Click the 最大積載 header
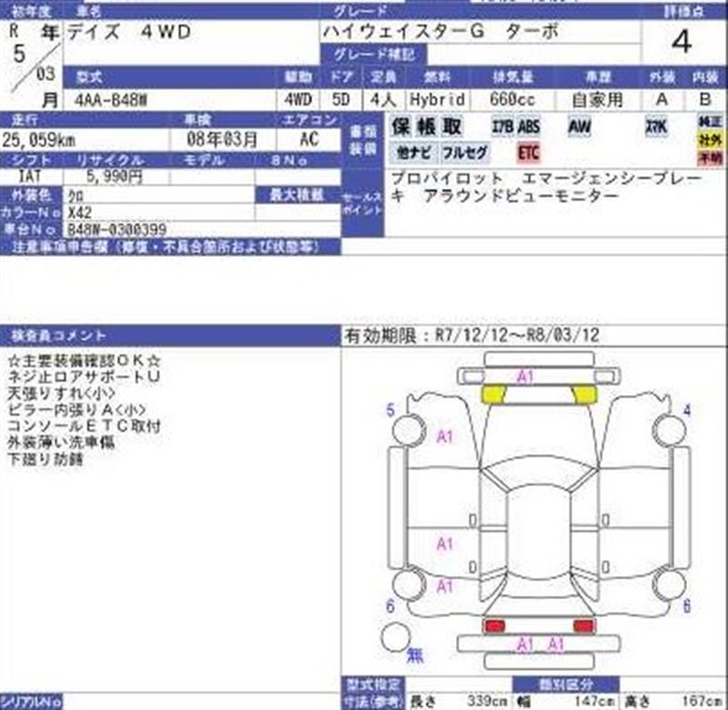 [297, 196]
